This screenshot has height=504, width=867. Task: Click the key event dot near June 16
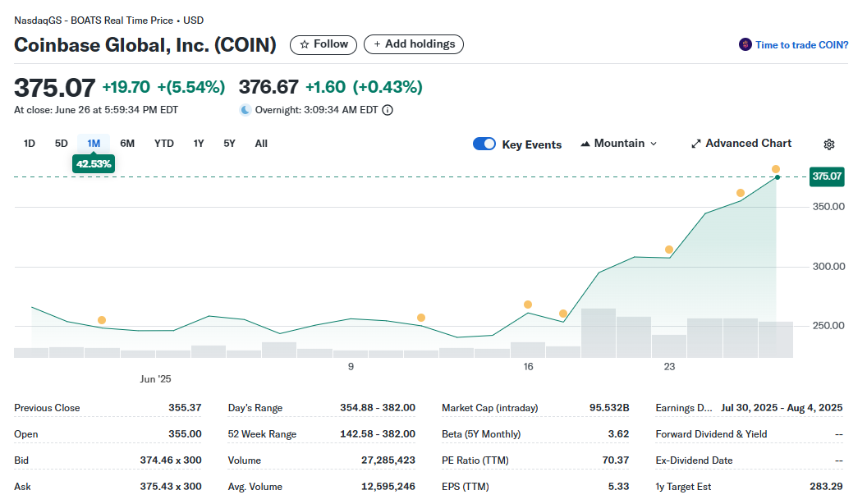click(528, 305)
